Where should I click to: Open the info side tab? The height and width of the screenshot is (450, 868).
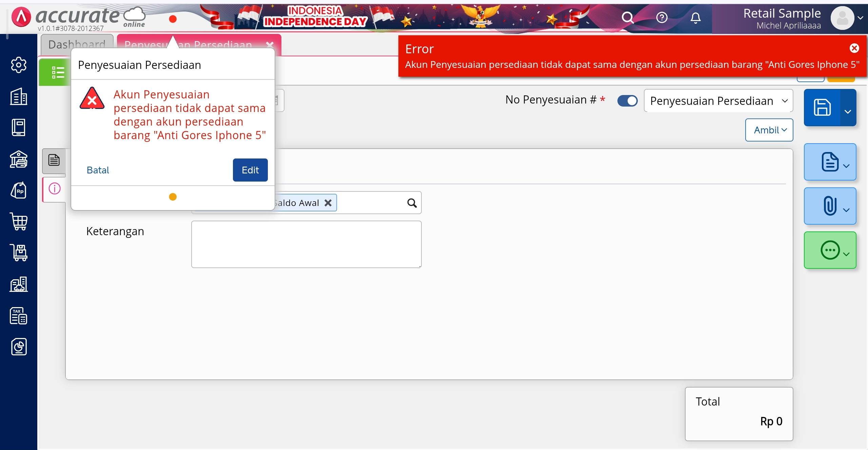54,189
